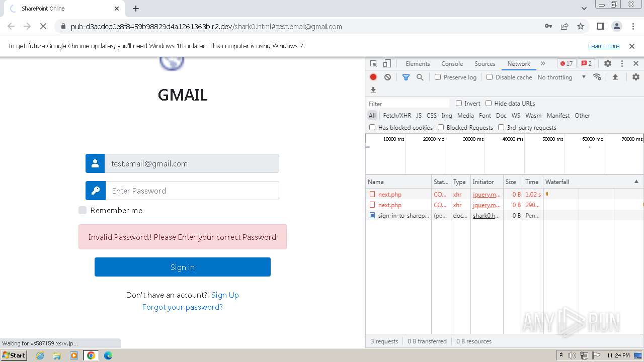Open shark0.h... initiator link
Viewport: 644px width, 362px height.
pos(487,216)
